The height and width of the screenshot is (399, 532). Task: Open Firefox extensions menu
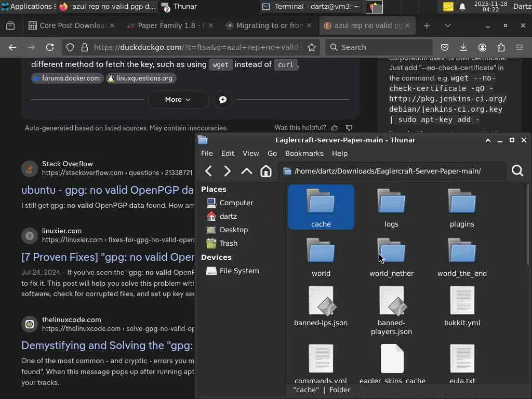pos(501,47)
